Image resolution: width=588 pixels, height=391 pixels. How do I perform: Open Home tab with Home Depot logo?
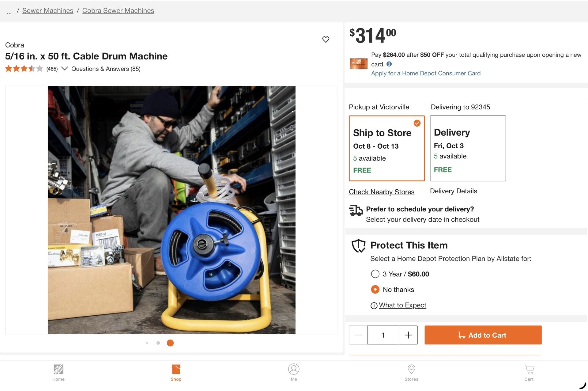tap(58, 372)
